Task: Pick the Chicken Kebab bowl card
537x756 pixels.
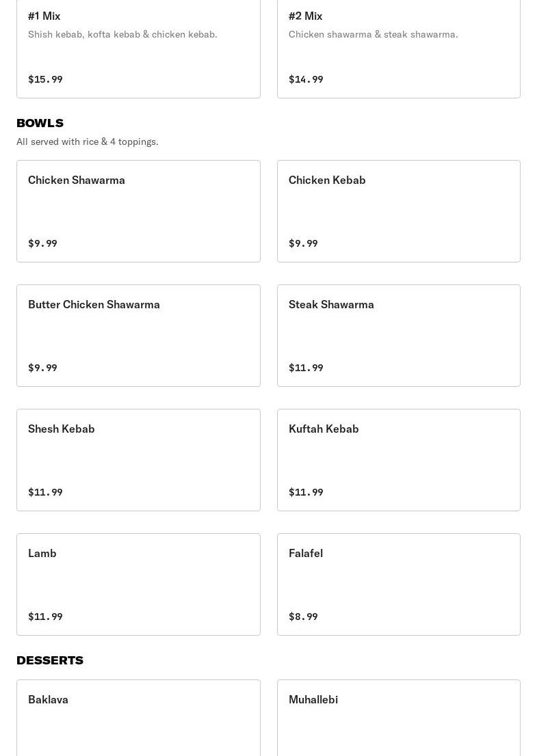Action: point(398,211)
